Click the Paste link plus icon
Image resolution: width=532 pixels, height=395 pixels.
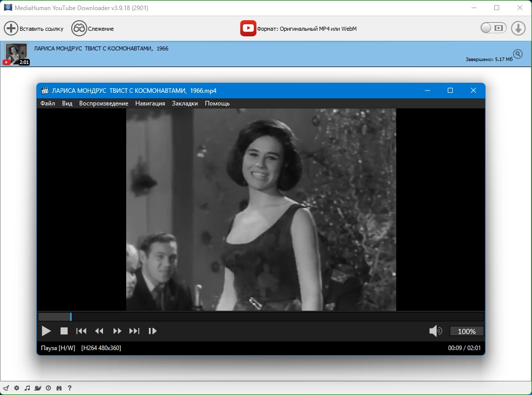[x=11, y=28]
